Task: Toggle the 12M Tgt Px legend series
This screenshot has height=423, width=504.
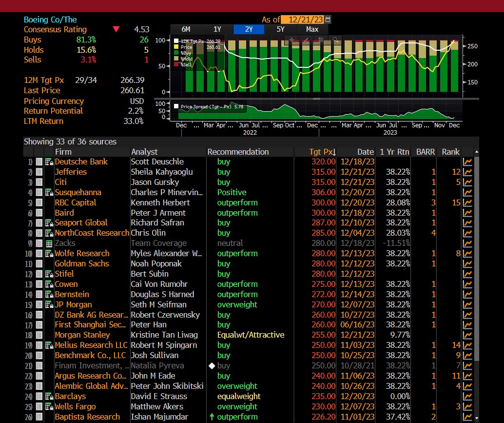Action: click(x=176, y=41)
